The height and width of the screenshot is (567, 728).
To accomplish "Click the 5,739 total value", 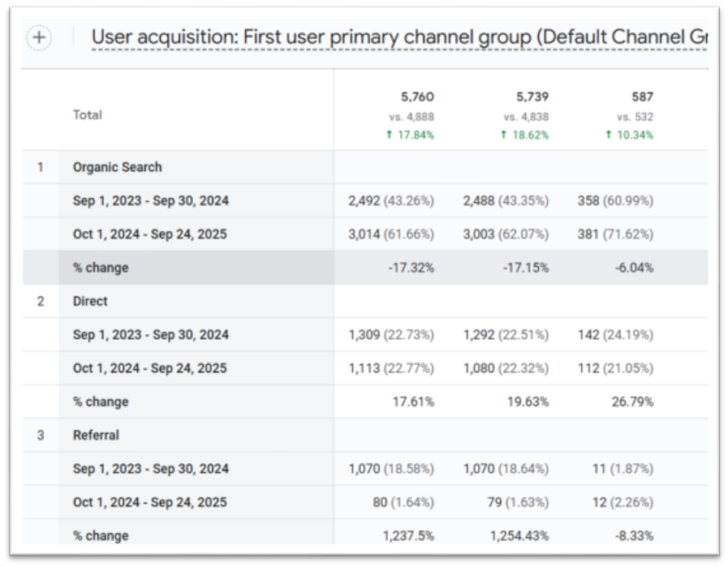I will 532,97.
